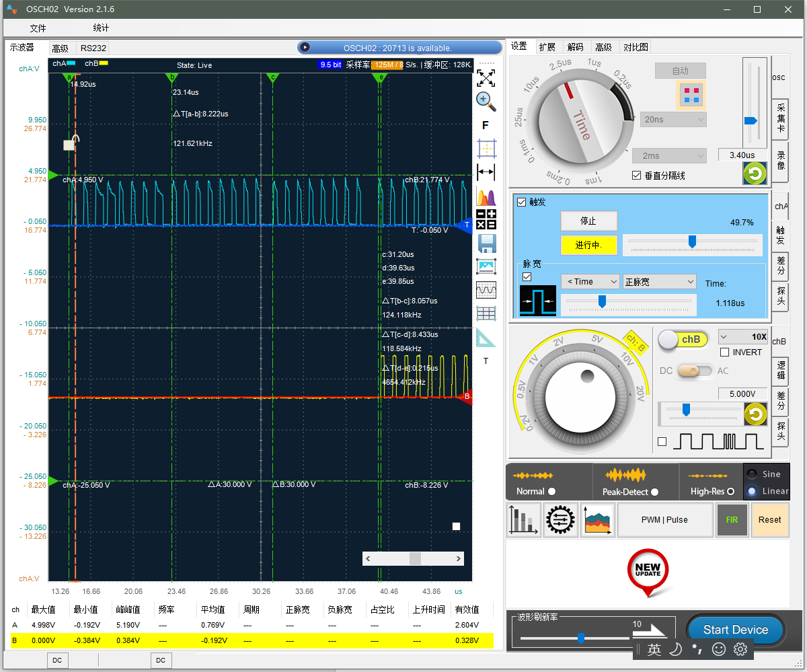Click the Start Device button
The width and height of the screenshot is (807, 672).
tap(735, 630)
